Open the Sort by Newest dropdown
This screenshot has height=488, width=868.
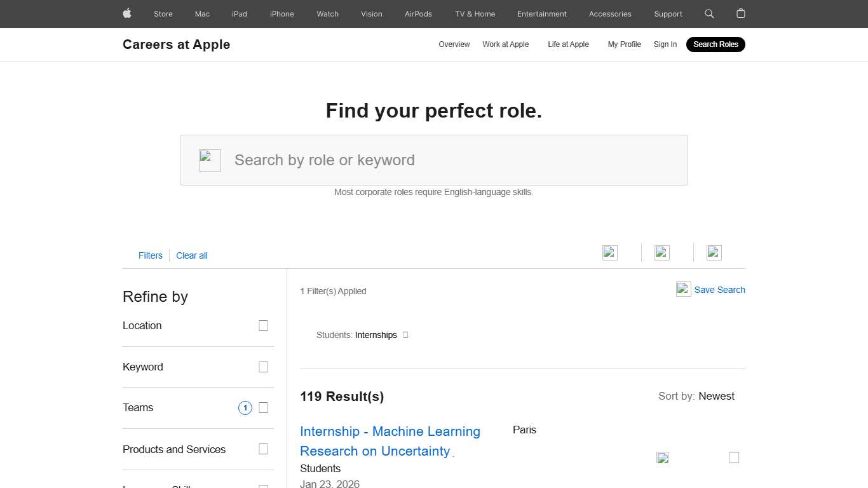tap(716, 396)
